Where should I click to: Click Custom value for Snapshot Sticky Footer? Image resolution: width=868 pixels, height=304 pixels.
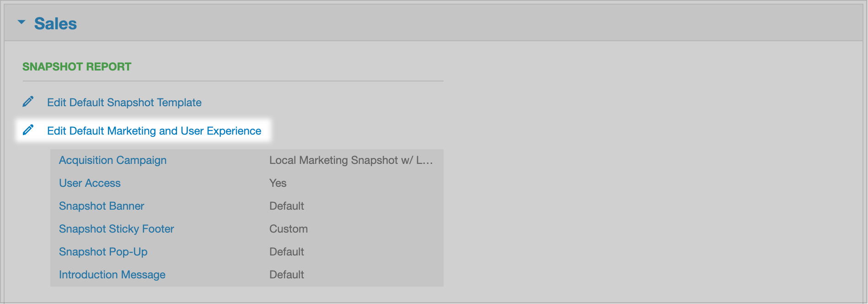click(x=289, y=229)
